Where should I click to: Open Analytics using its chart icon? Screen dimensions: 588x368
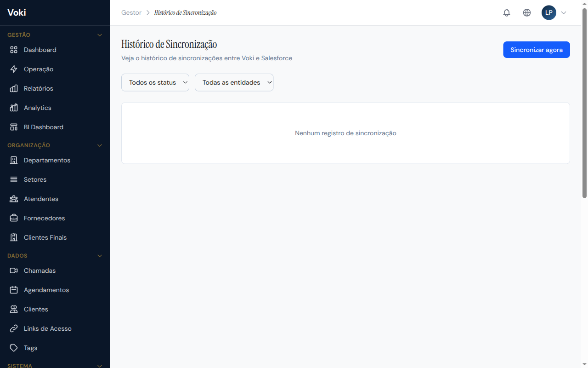click(14, 108)
